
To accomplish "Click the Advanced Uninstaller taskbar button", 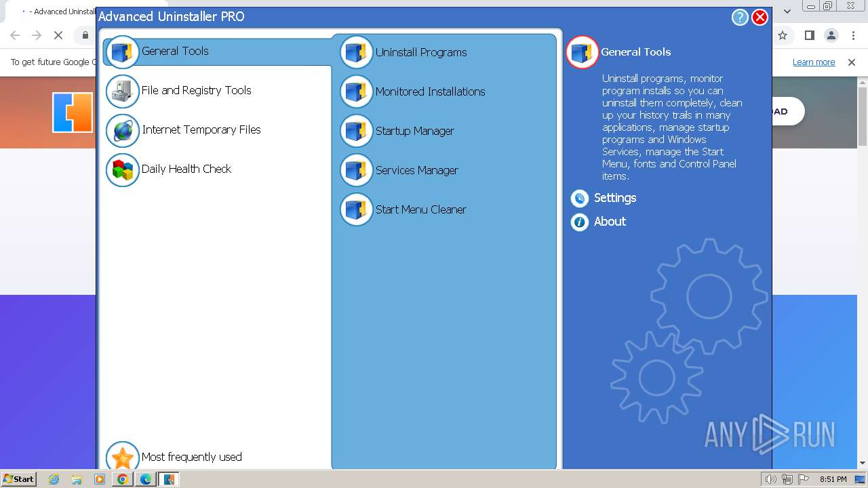I will click(168, 479).
